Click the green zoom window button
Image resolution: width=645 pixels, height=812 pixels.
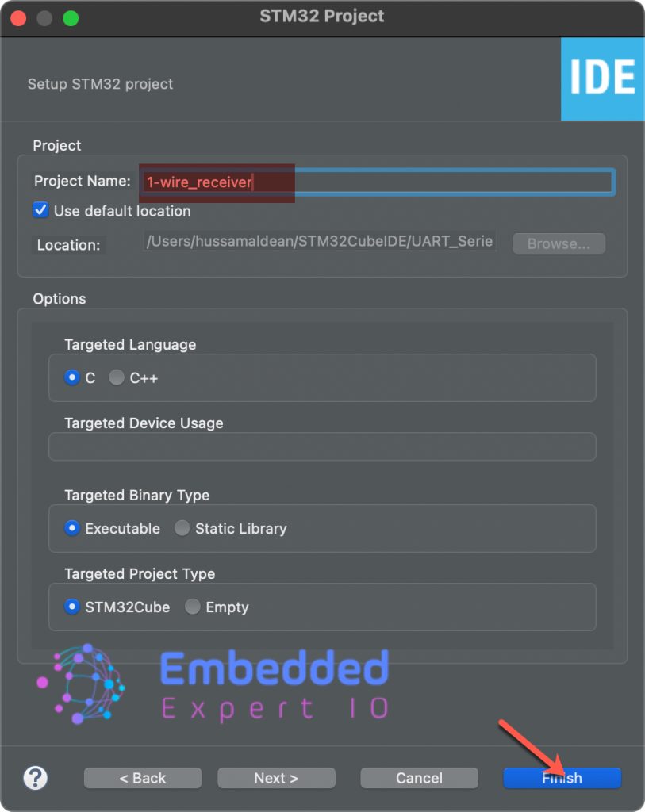pos(71,17)
